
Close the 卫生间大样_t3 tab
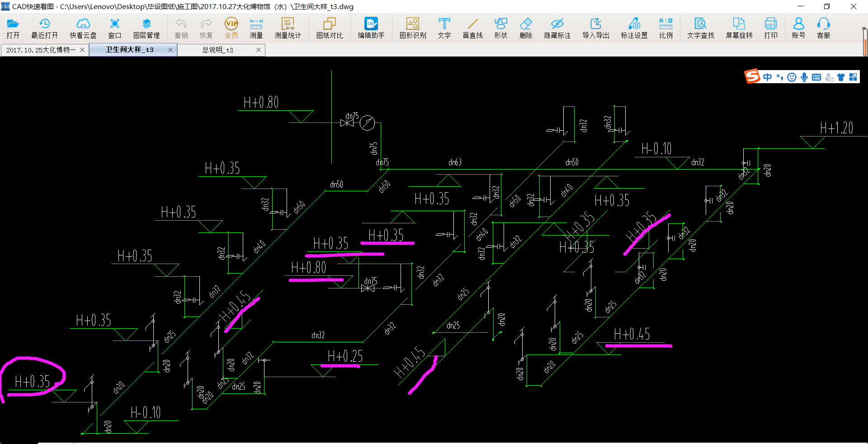[170, 50]
